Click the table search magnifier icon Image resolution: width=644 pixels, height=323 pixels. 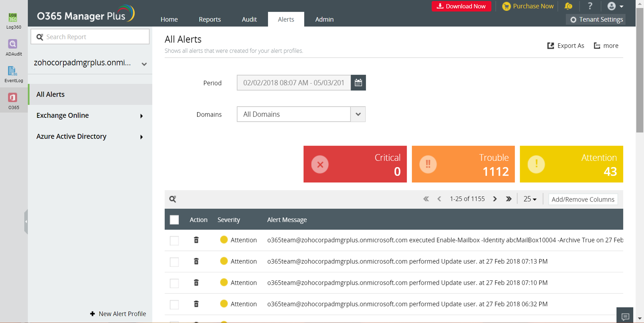click(x=173, y=199)
